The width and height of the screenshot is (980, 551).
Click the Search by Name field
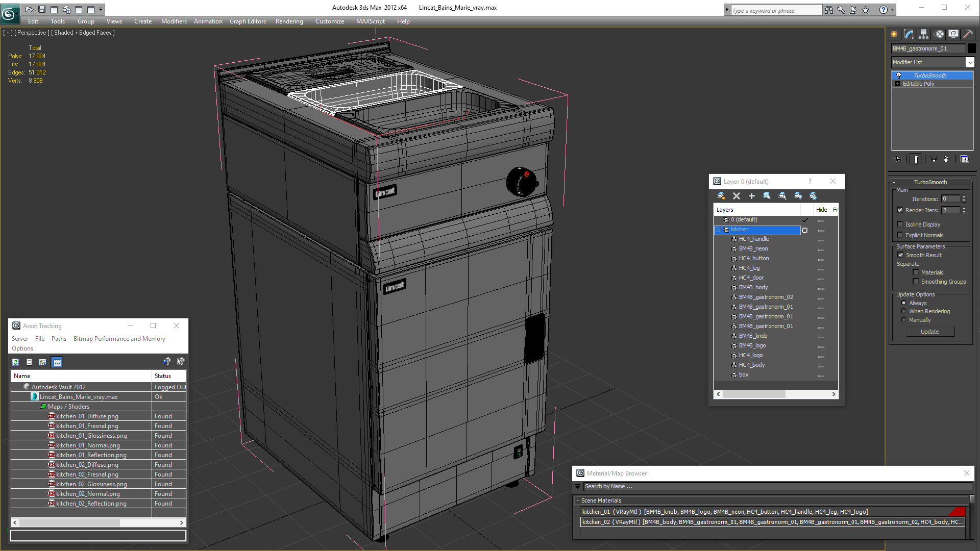(x=778, y=487)
